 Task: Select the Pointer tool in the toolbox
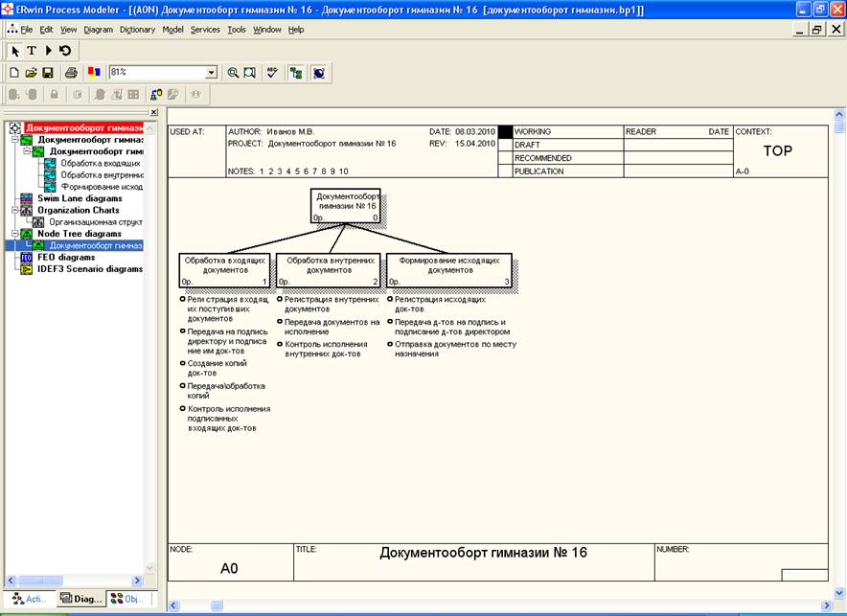coord(15,51)
